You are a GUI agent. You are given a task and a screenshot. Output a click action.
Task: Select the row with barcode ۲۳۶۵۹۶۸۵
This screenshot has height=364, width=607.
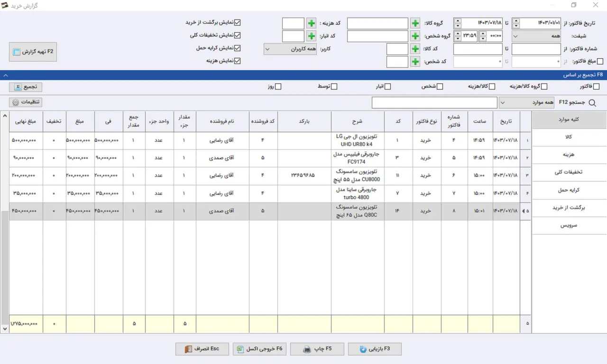point(270,176)
